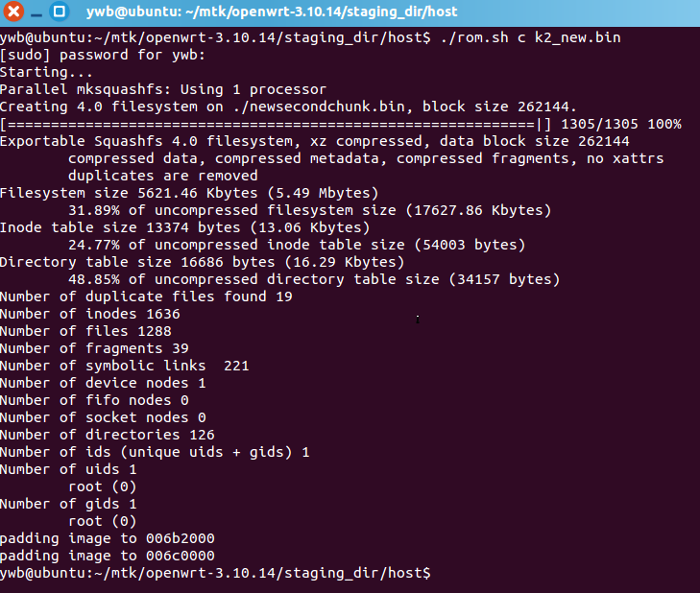Click "padding image to 006c0000" line
This screenshot has width=700, height=593.
[x=108, y=556]
